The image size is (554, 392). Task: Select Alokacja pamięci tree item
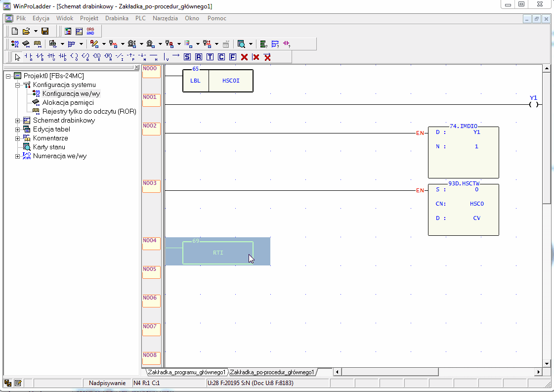(68, 102)
